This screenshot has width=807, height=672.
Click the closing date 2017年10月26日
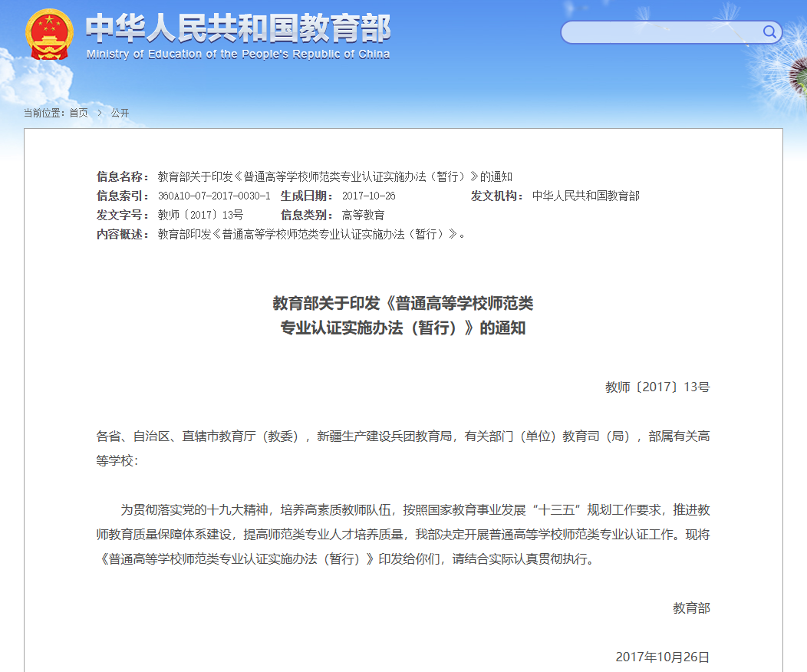(x=663, y=657)
